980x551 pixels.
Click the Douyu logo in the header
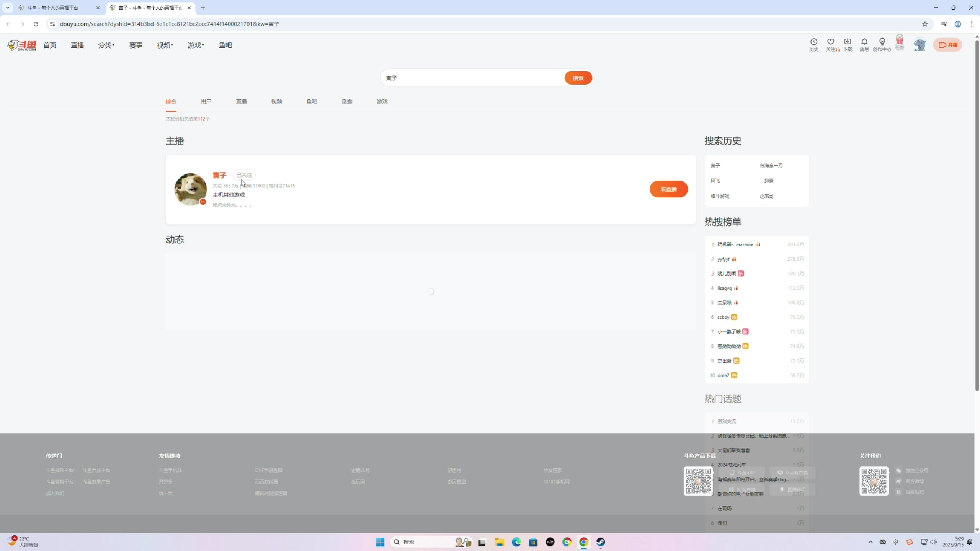coord(21,45)
